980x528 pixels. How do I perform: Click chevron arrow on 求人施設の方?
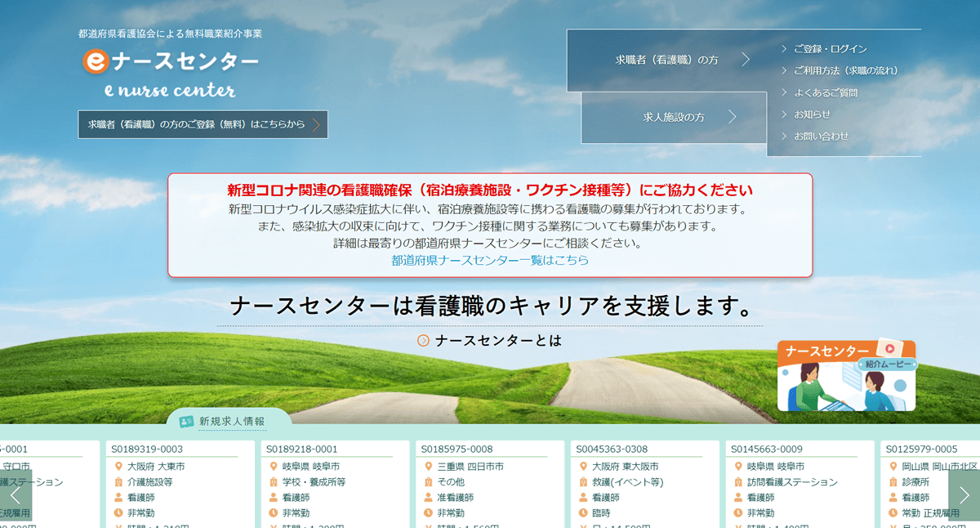(733, 117)
